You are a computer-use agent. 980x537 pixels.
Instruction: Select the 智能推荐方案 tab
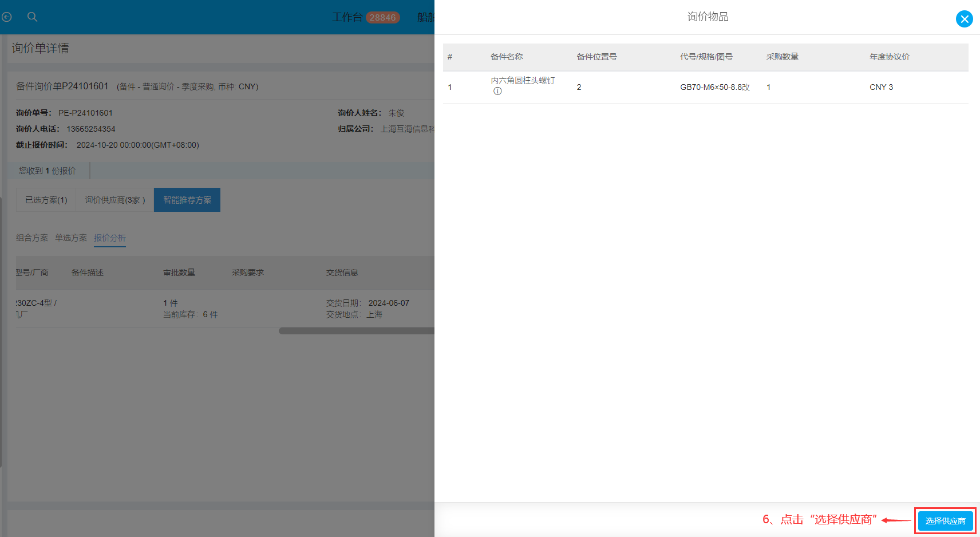click(187, 200)
